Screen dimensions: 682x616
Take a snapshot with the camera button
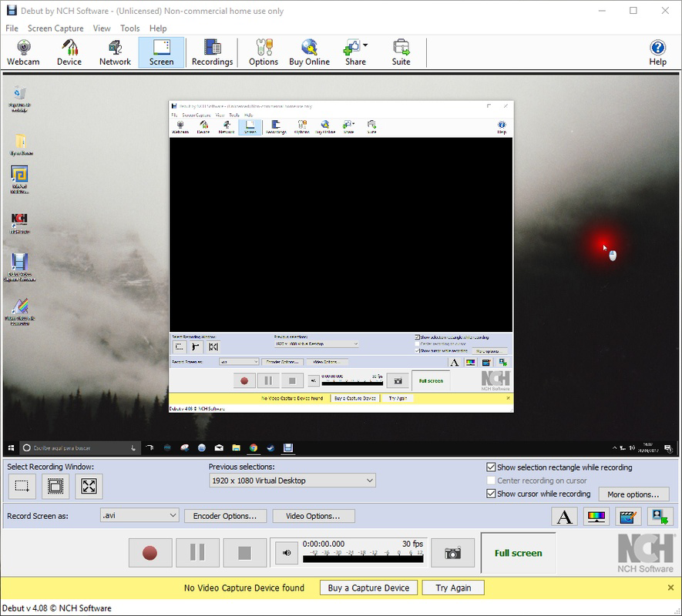[453, 553]
